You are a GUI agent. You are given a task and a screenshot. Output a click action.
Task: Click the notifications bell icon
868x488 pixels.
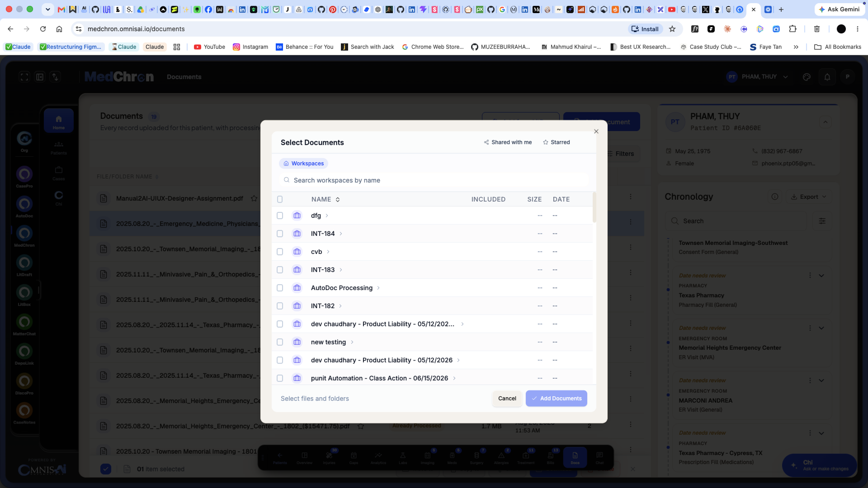[827, 77]
